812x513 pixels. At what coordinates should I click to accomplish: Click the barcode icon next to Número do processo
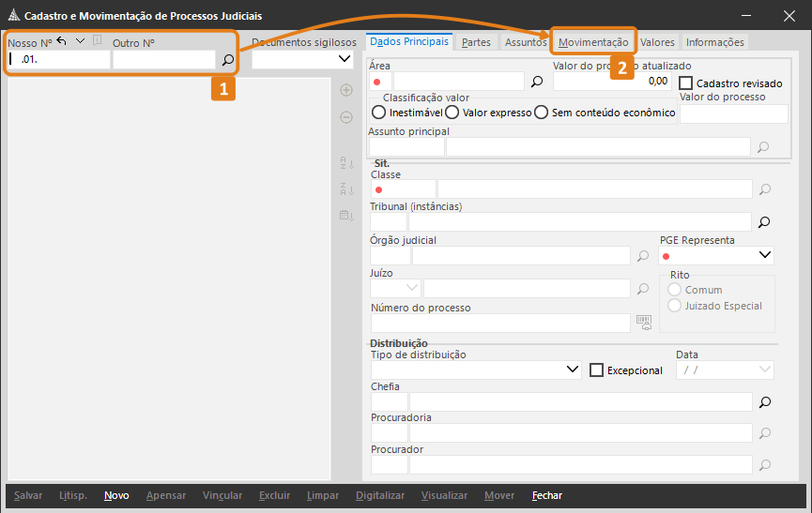(x=643, y=322)
